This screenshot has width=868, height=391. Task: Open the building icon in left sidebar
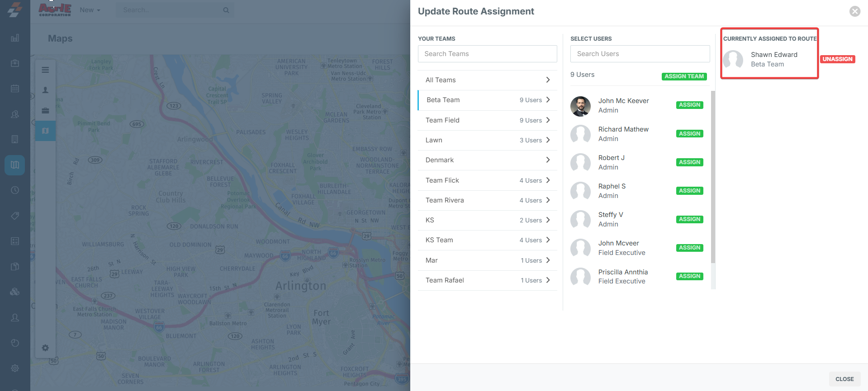(15, 139)
